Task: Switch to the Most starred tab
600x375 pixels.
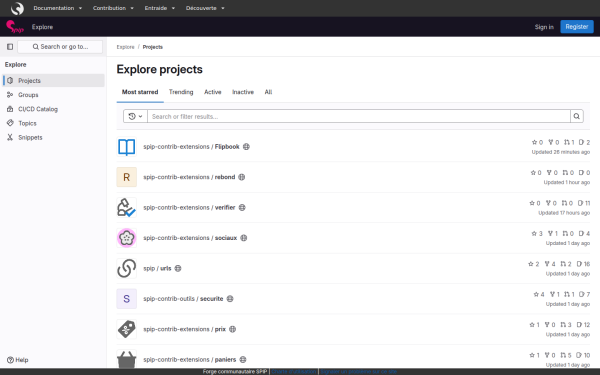Action: (x=140, y=92)
